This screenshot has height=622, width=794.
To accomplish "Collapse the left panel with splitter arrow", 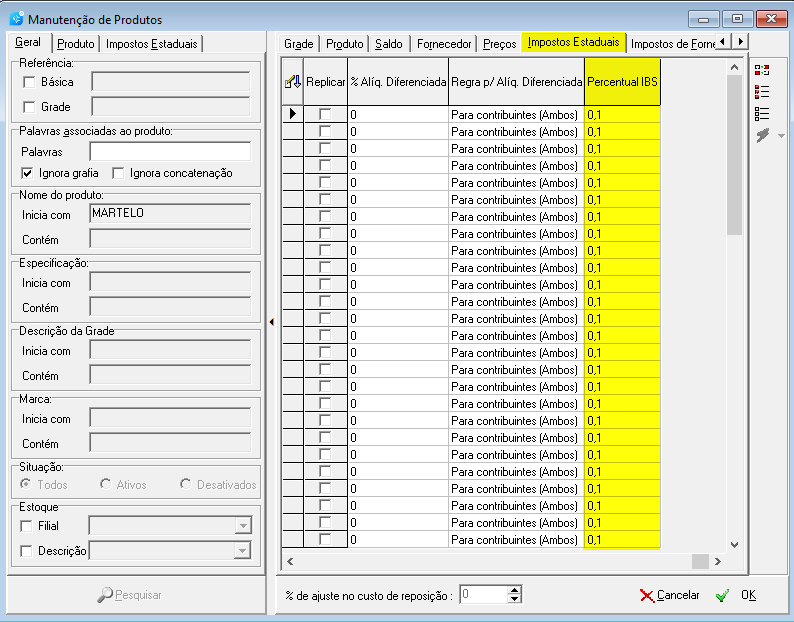I will (271, 322).
